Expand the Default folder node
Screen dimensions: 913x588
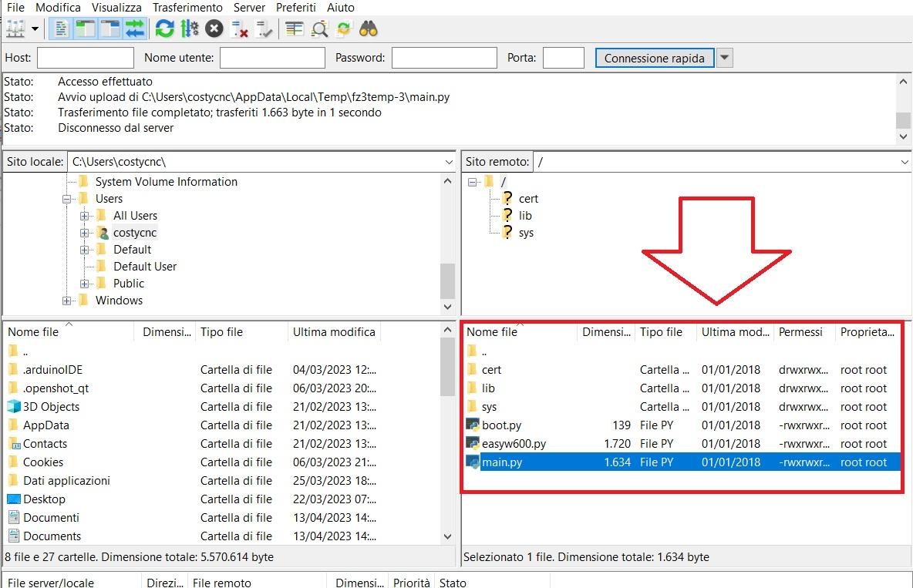tap(84, 250)
